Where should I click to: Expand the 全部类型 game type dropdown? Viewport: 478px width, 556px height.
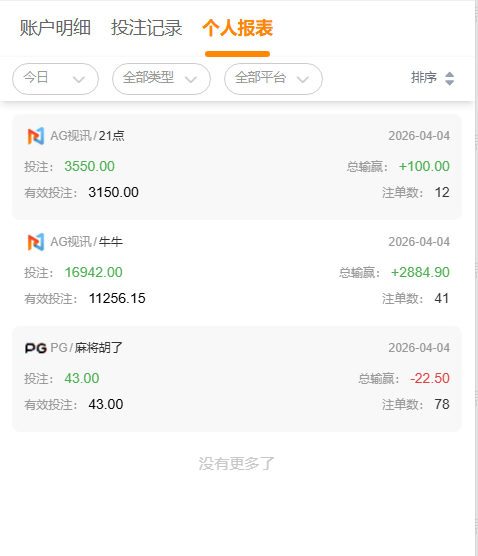tap(161, 79)
